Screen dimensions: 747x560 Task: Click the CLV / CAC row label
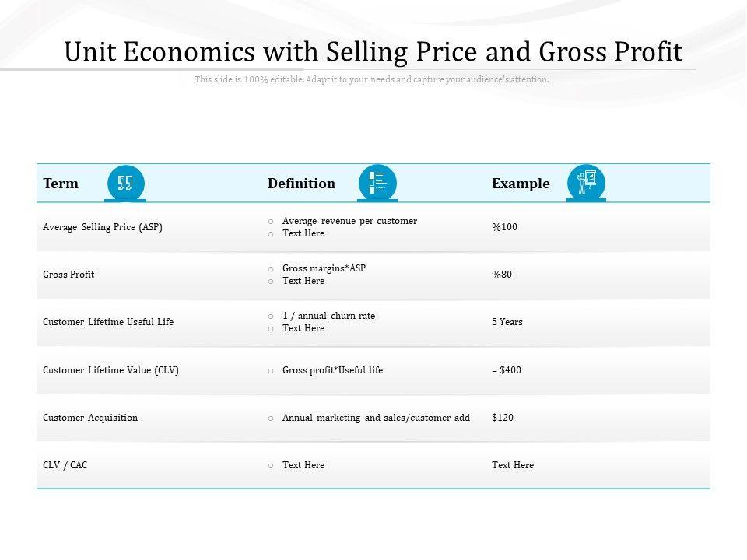point(65,465)
